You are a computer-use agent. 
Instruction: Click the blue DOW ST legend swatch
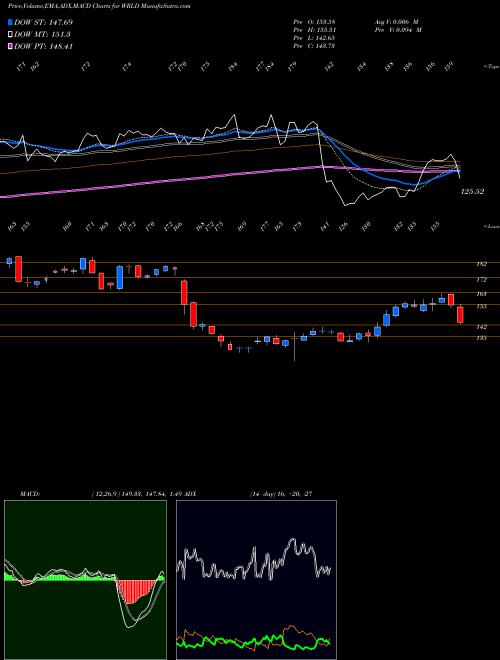pos(11,22)
